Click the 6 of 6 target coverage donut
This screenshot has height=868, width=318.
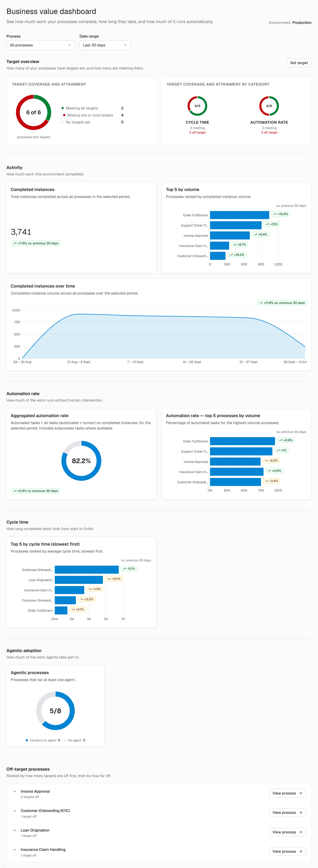tap(33, 113)
